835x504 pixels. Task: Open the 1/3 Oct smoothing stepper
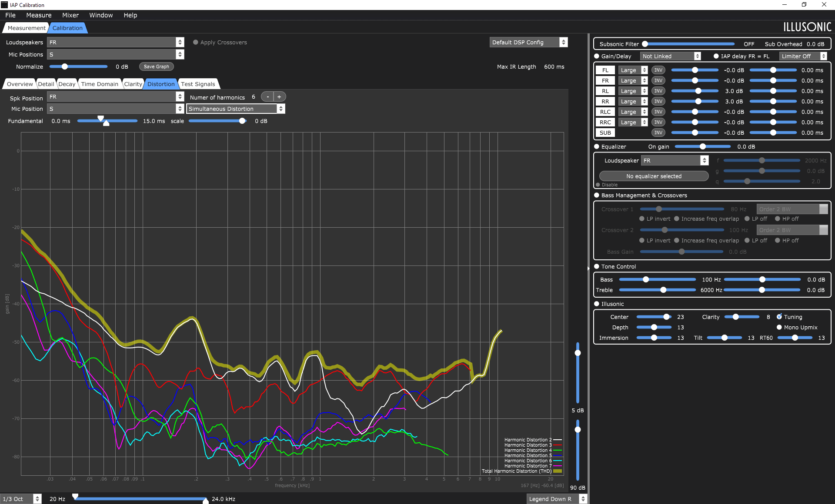click(21, 499)
